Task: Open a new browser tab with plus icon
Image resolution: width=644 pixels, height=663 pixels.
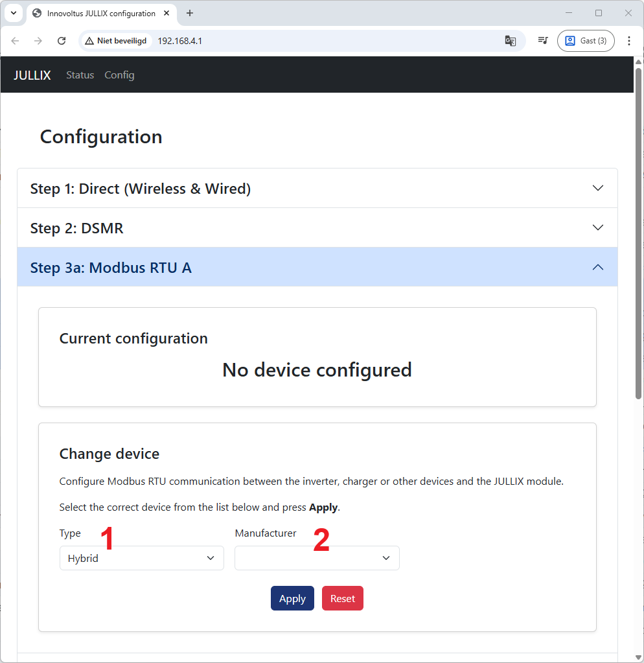Action: pos(190,13)
